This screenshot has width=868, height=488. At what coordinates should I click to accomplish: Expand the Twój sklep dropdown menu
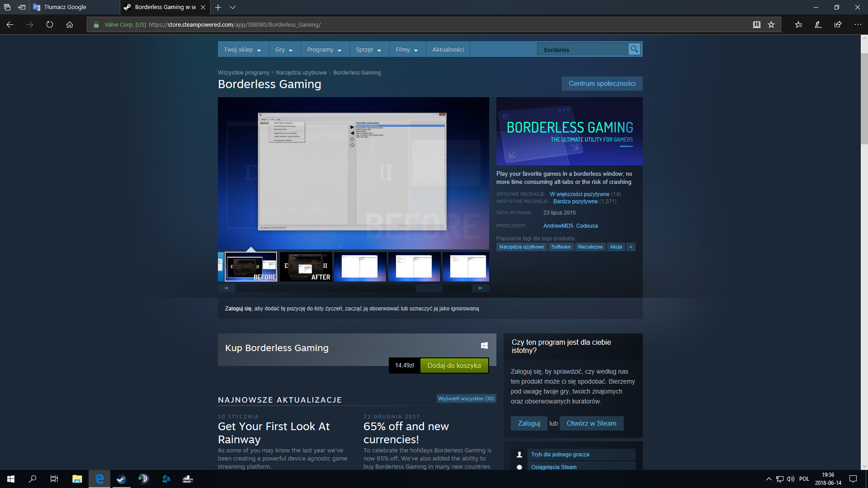pos(242,50)
